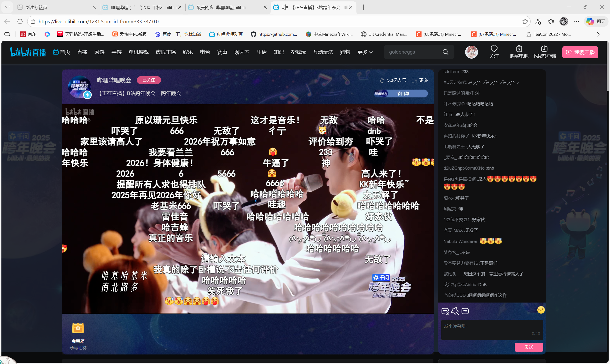Image resolution: width=610 pixels, height=364 pixels.
Task: Click the 我要开播 button
Action: [580, 52]
